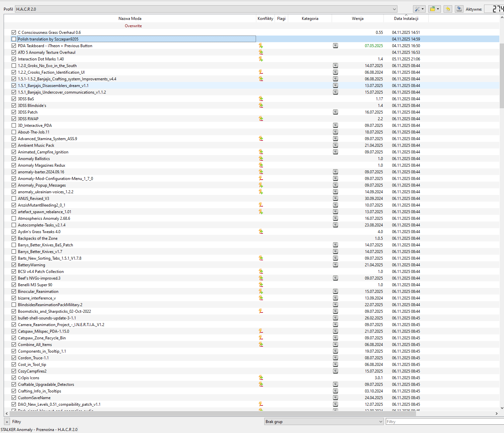Sort by Nazwa Moda column header
Image resolution: width=504 pixels, height=433 pixels.
130,19
